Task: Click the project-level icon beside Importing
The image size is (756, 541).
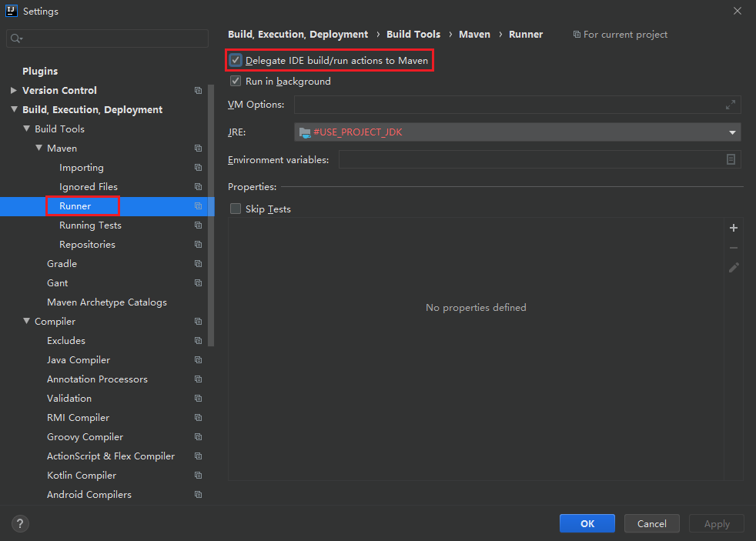Action: [198, 168]
